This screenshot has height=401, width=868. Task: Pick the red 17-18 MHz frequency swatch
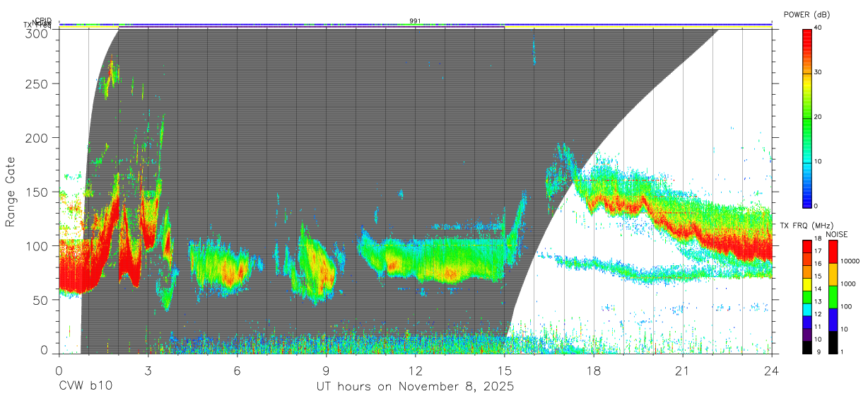pos(807,247)
